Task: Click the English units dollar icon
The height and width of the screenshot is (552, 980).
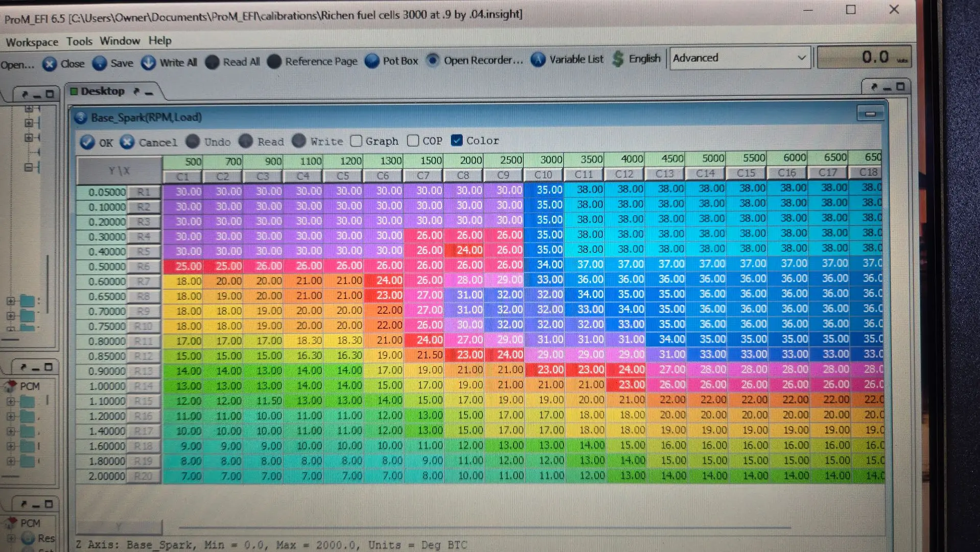Action: pos(618,59)
